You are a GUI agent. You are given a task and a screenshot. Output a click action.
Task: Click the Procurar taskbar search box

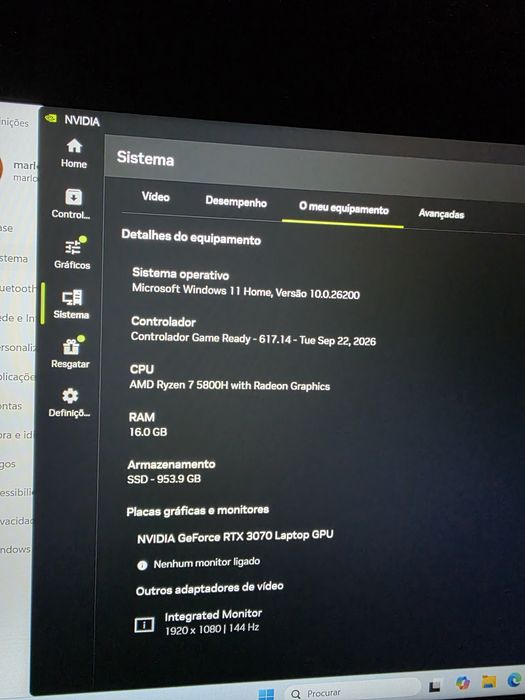coord(353,692)
